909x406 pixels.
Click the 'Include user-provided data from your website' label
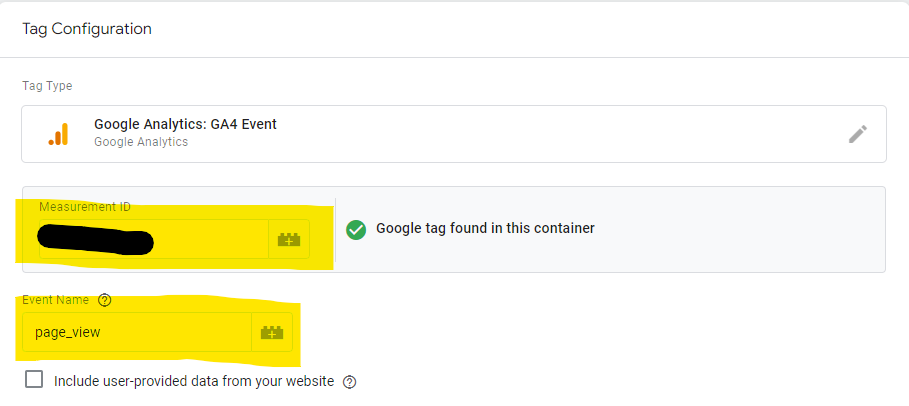(x=194, y=382)
